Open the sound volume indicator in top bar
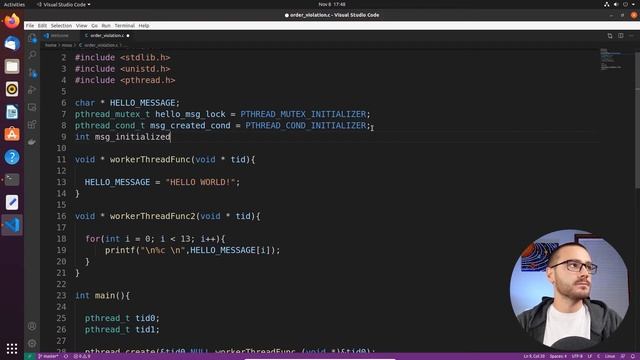 [x=616, y=4]
